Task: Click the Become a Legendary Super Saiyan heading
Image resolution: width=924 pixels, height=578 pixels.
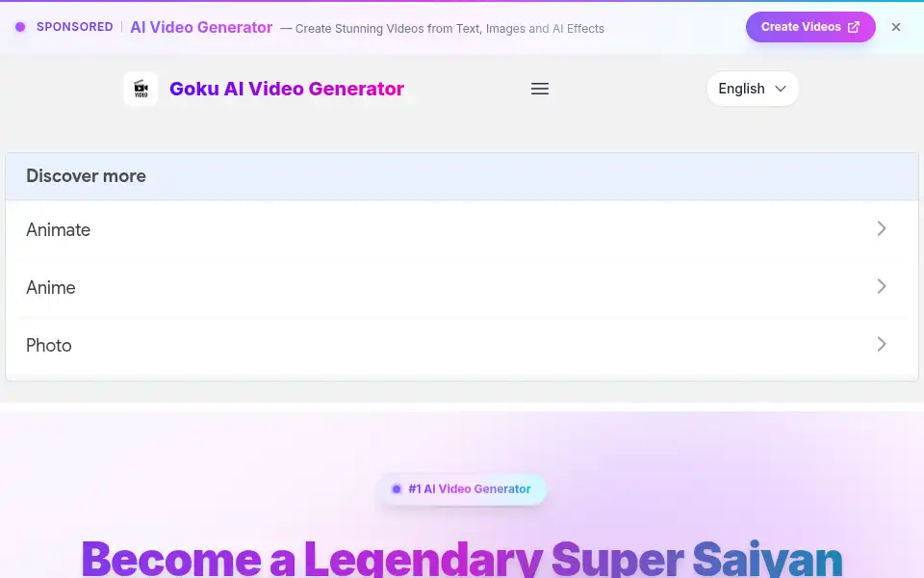Action: tap(461, 559)
